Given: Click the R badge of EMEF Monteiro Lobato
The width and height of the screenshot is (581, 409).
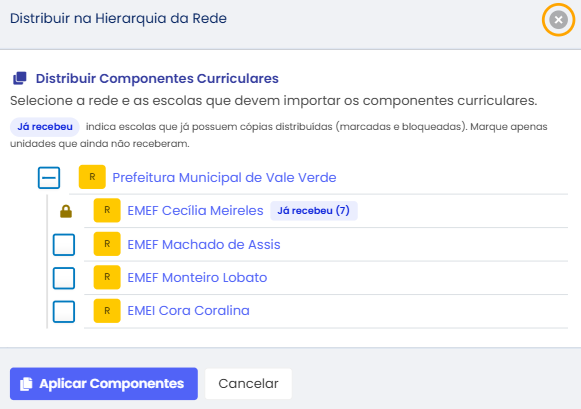Looking at the screenshot, I should (x=107, y=277).
